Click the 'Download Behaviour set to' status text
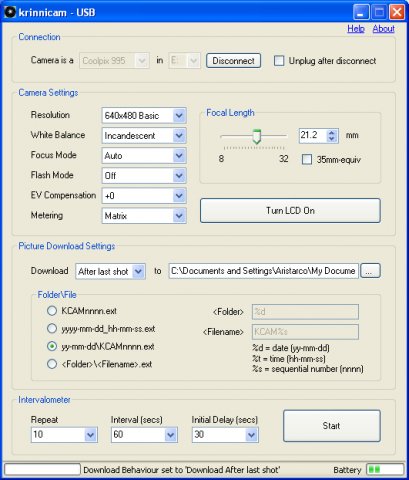Screen dimensions: 409x480 [x=182, y=470]
